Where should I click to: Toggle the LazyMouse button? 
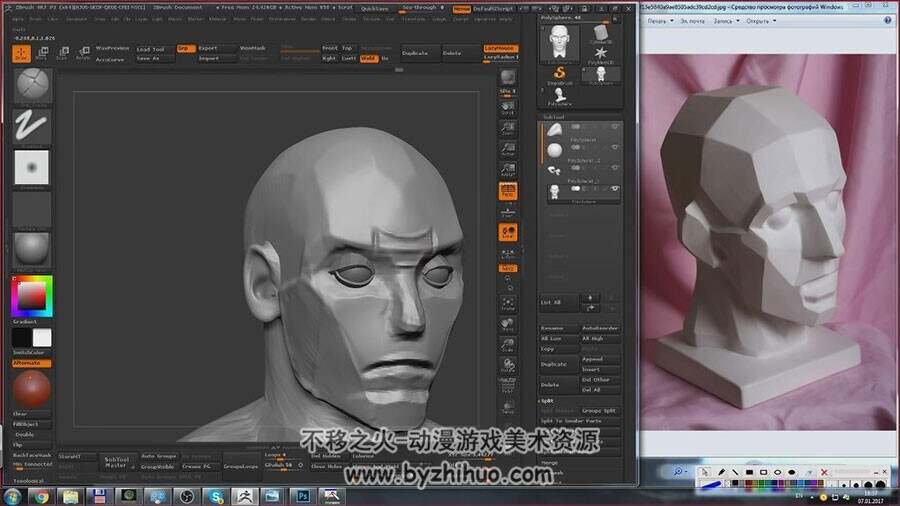point(501,49)
